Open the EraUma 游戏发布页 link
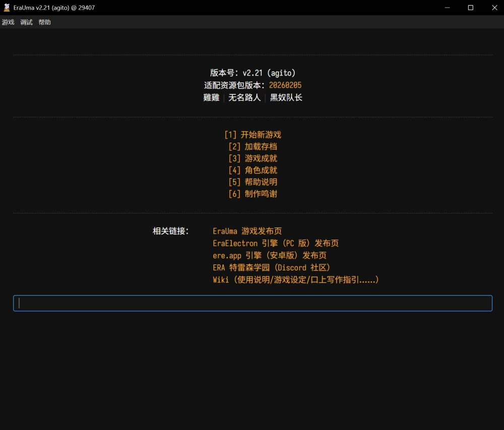The image size is (504, 430). point(247,231)
